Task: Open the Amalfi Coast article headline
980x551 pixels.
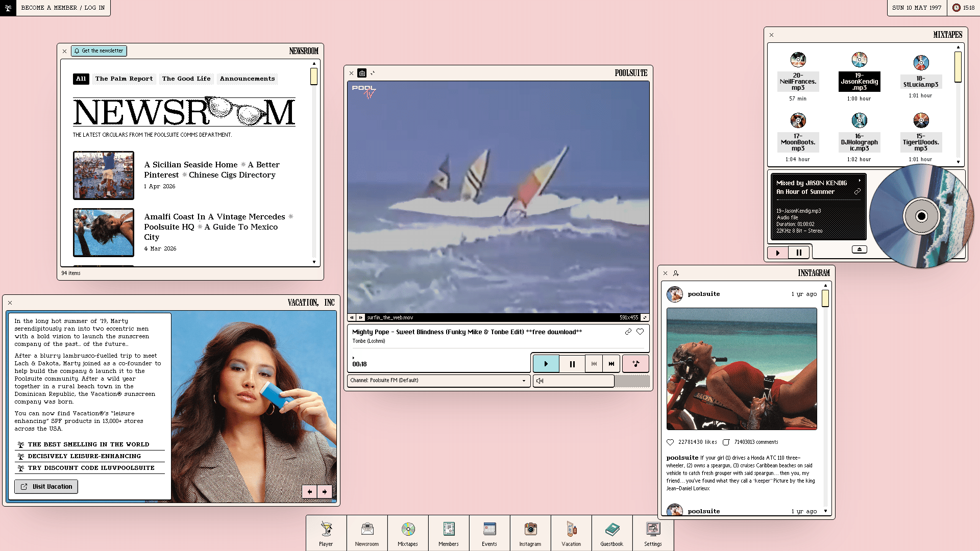Action: pos(218,227)
